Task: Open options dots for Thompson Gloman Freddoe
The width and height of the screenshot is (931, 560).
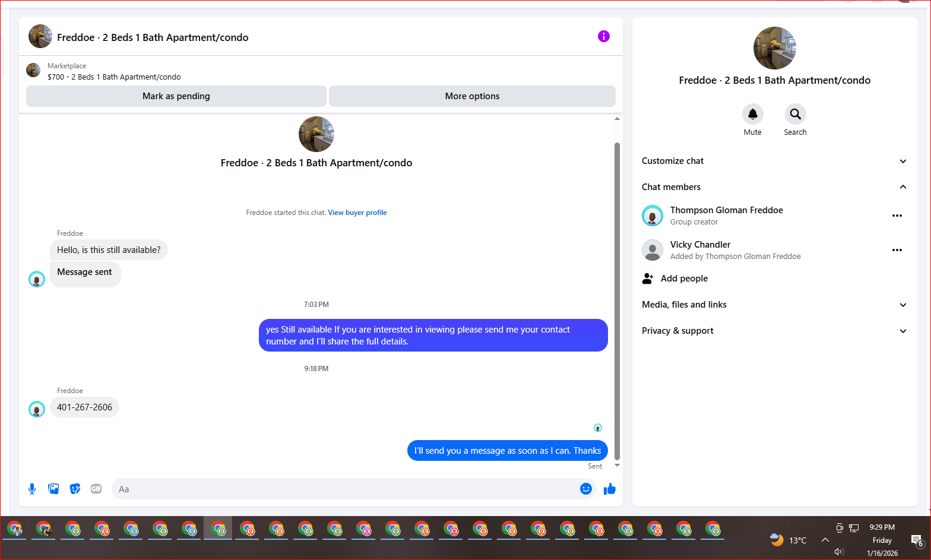Action: (897, 216)
